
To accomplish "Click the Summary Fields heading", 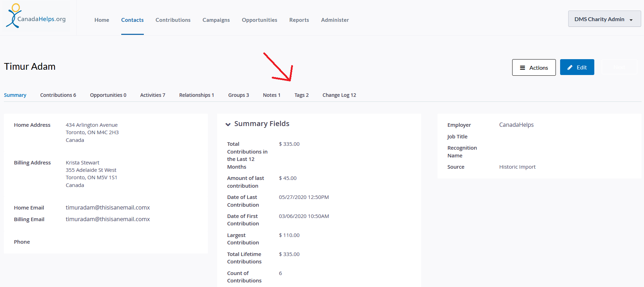I will point(262,124).
